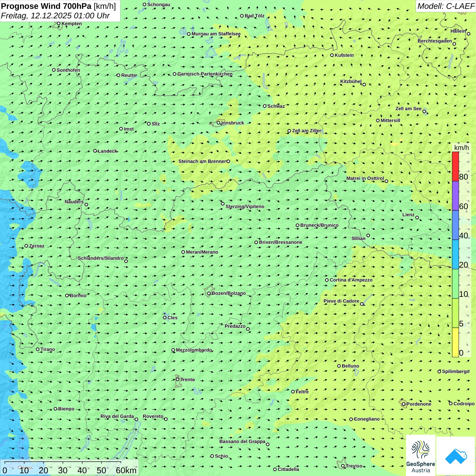Click the Innsbruck city marker
Image resolution: width=476 pixels, height=476 pixels.
coord(219,123)
